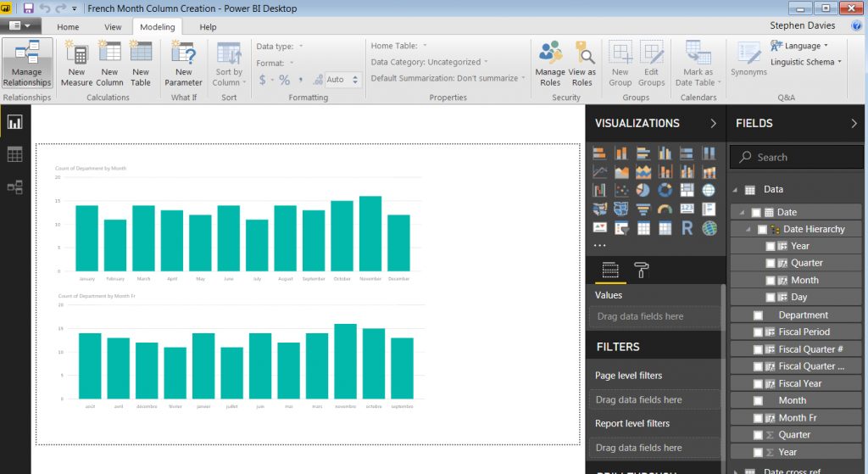Tick the Month Fr field checkbox

pyautogui.click(x=759, y=418)
